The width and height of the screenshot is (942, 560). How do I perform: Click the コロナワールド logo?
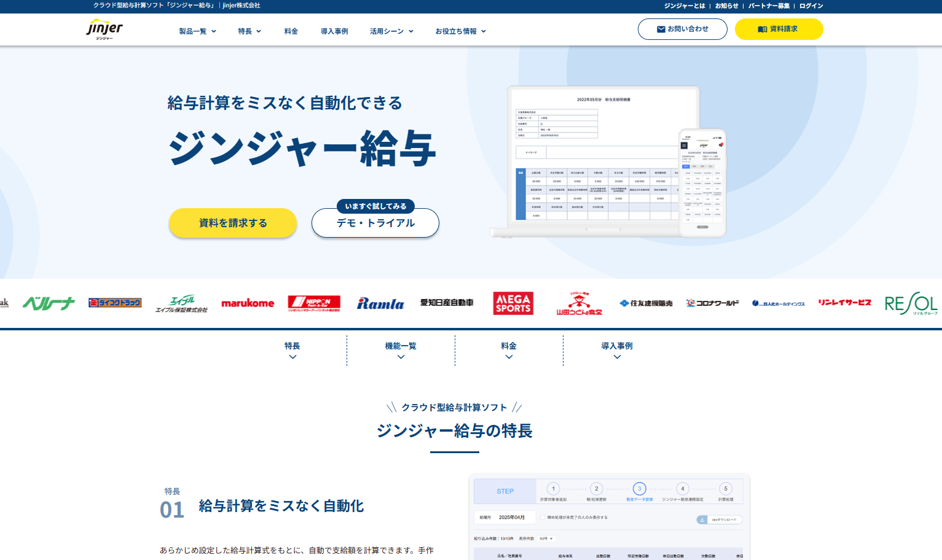click(712, 303)
